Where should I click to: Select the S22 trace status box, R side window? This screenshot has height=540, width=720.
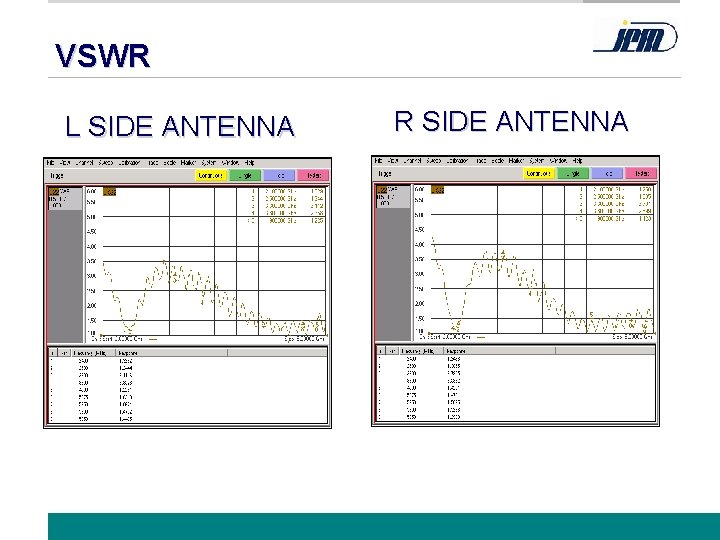(x=393, y=197)
